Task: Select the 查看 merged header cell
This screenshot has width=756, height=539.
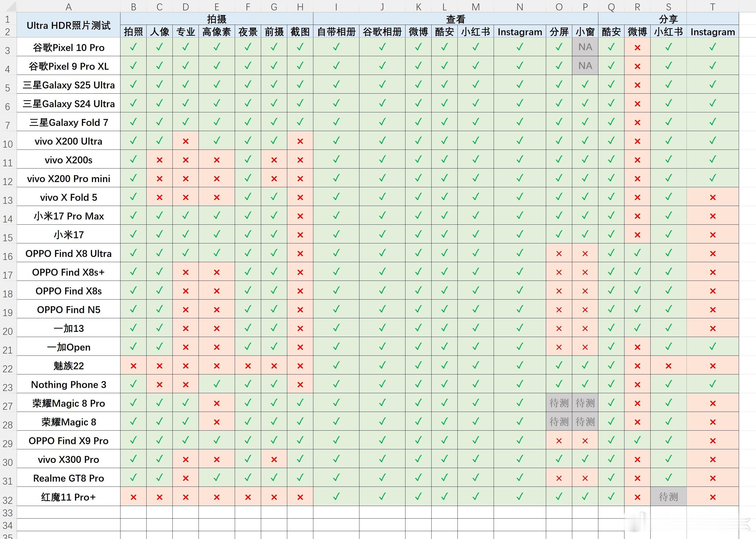Action: 455,19
